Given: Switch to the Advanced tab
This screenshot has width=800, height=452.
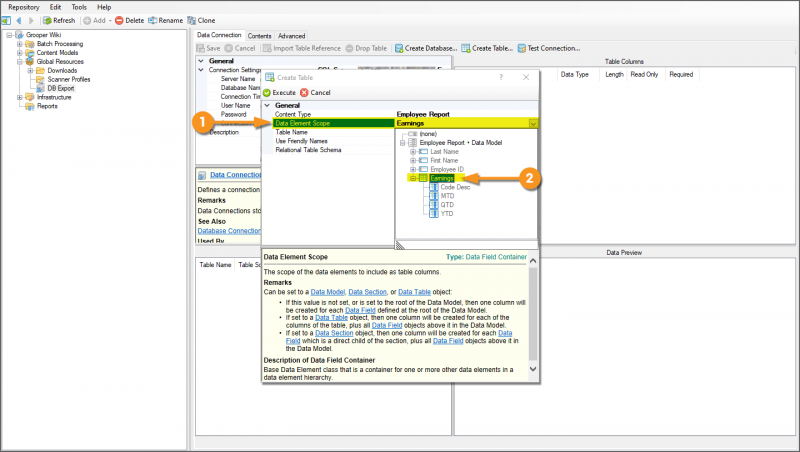Looking at the screenshot, I should (292, 36).
